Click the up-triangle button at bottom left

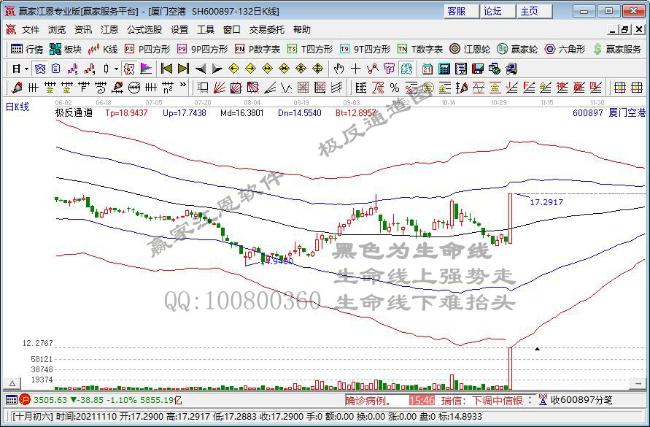(x=12, y=383)
